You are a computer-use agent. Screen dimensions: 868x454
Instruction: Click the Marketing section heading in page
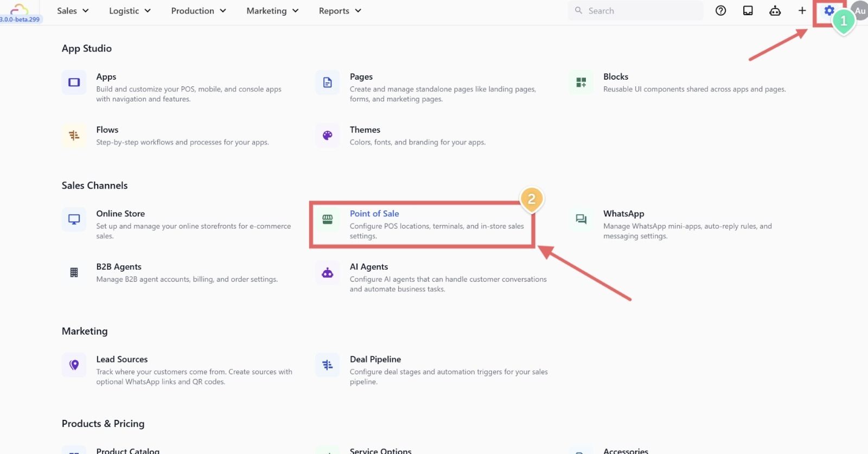[85, 331]
